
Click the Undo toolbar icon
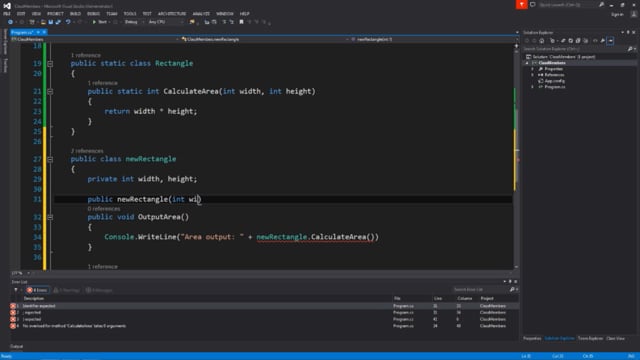coord(68,22)
